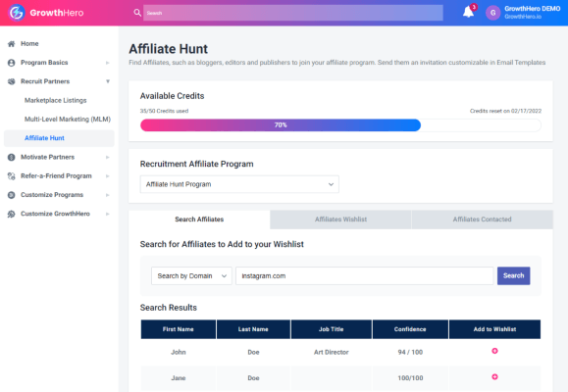
Task: Click the 100/100 confidence value
Action: coord(410,378)
